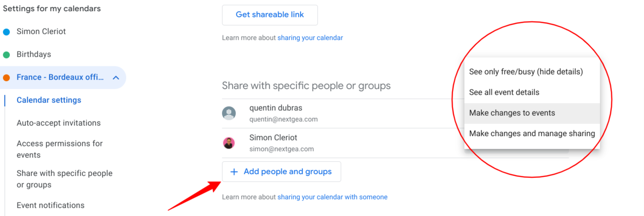Click Simon Cleriot's profile photo avatar

(229, 143)
